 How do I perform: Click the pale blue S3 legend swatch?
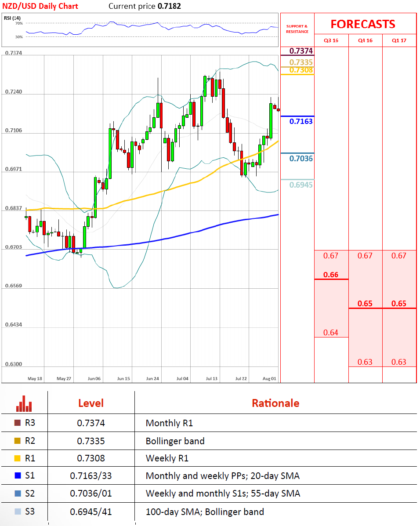coord(18,511)
